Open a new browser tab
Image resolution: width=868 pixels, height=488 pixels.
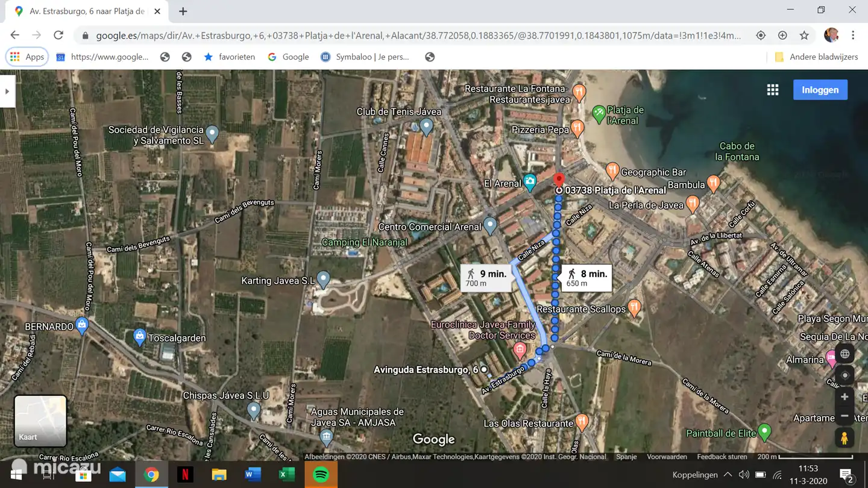pos(183,11)
